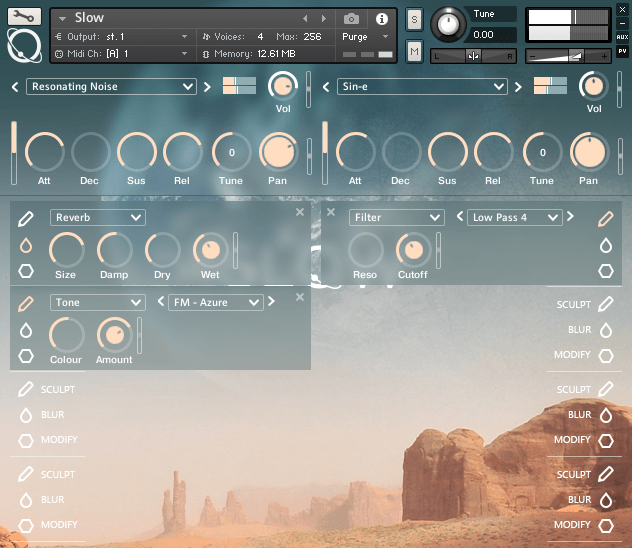
Task: Select Sculpt pencil in Filter slot
Action: coord(606,219)
